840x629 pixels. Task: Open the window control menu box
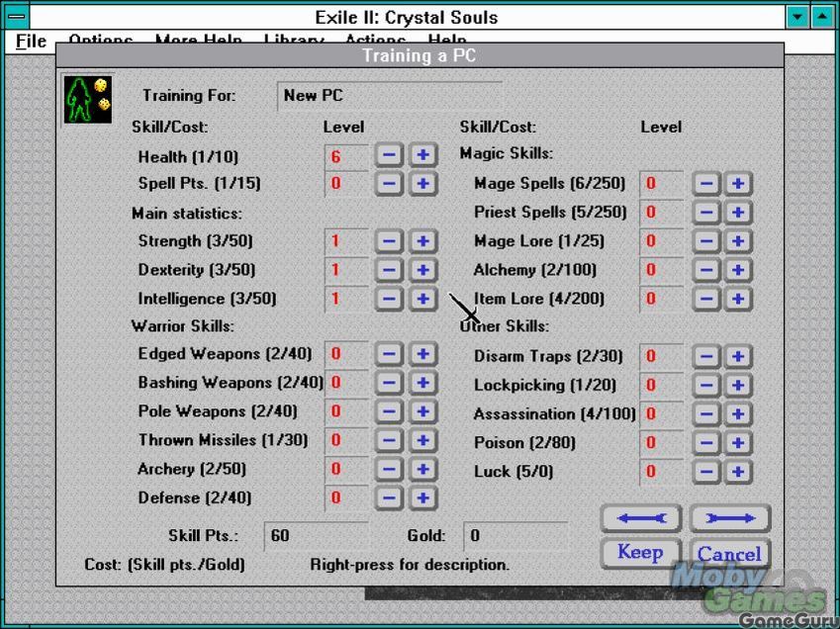tap(17, 17)
